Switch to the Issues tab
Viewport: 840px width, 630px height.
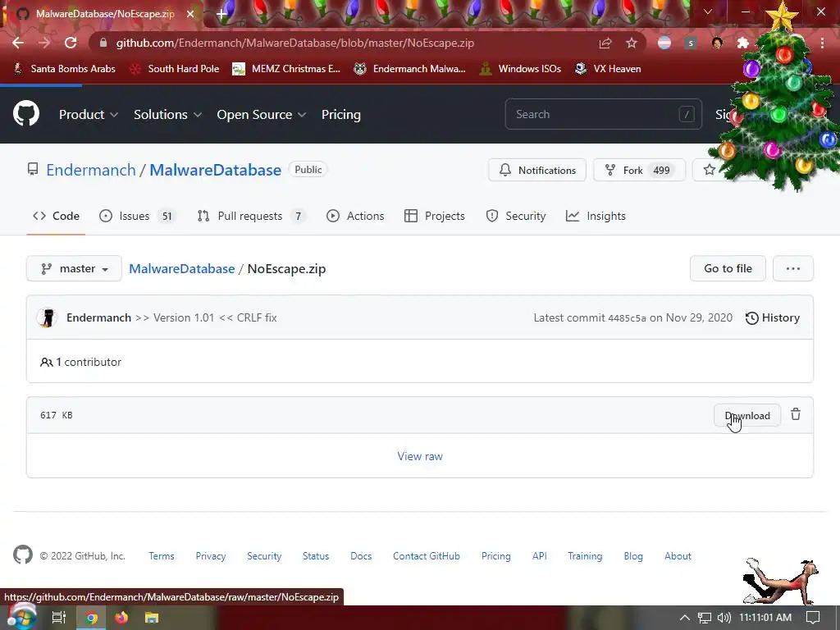(x=137, y=216)
